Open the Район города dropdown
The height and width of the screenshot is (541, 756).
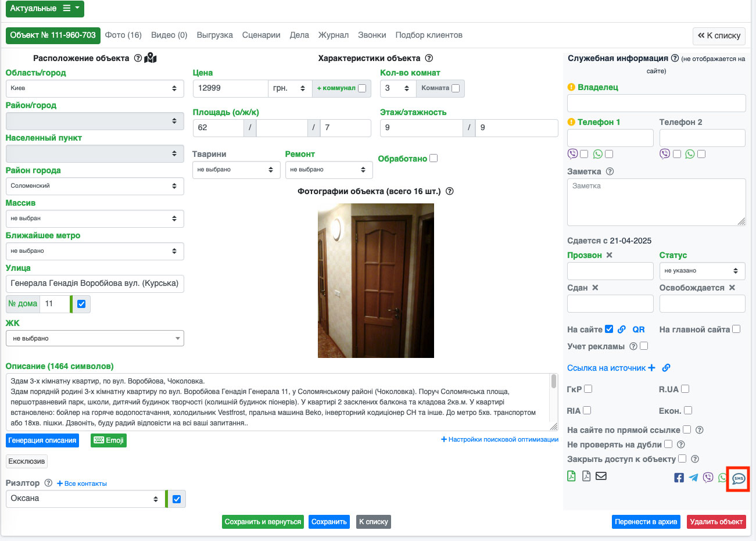click(x=94, y=186)
